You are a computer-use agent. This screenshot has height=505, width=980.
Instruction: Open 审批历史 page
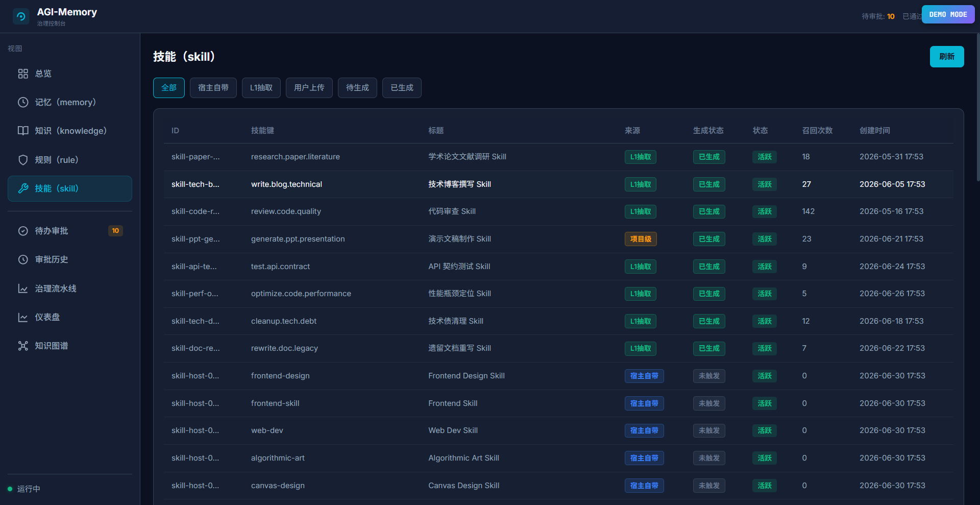point(70,259)
